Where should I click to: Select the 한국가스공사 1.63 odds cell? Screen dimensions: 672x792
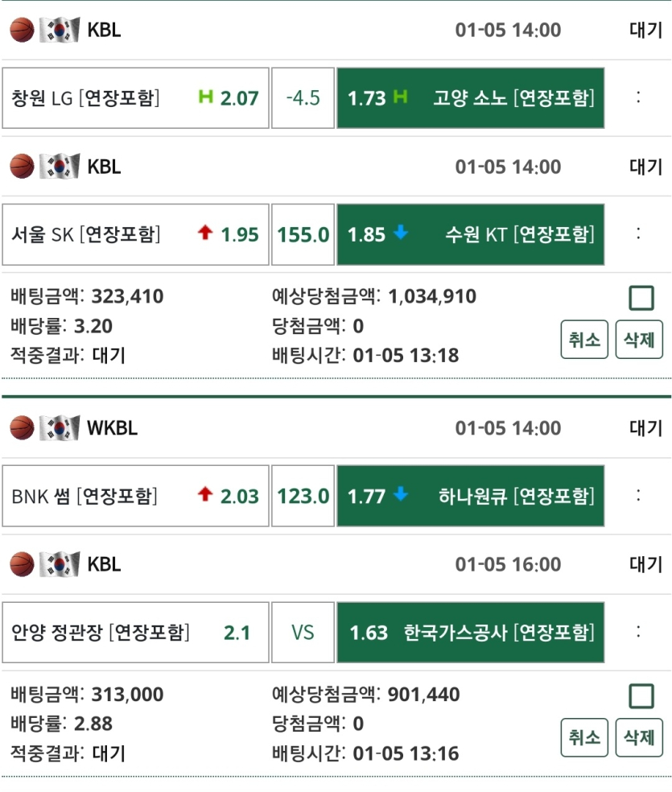[470, 633]
